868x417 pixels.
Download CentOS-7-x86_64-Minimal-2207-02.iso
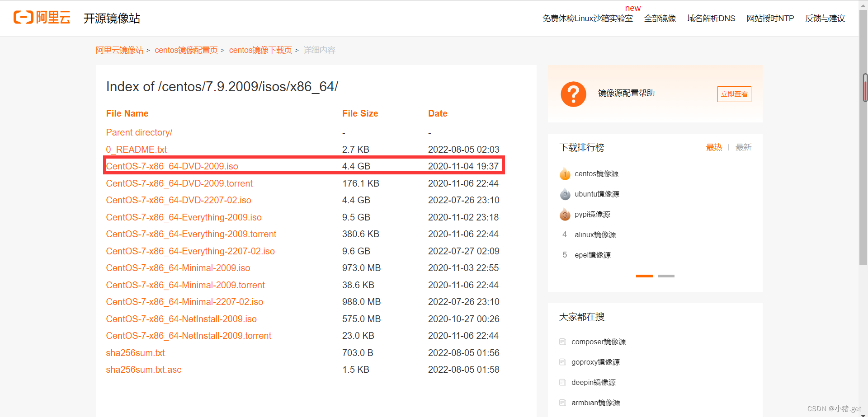(184, 302)
